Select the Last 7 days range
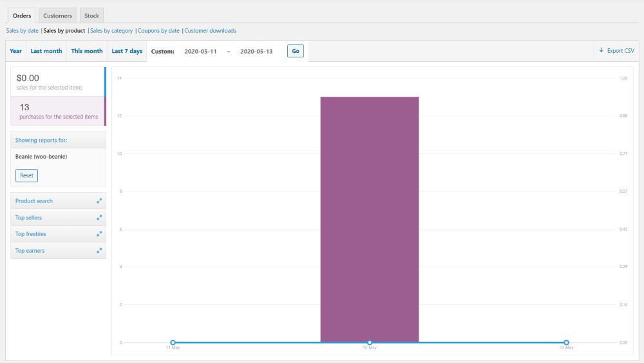The height and width of the screenshot is (363, 644). click(127, 51)
